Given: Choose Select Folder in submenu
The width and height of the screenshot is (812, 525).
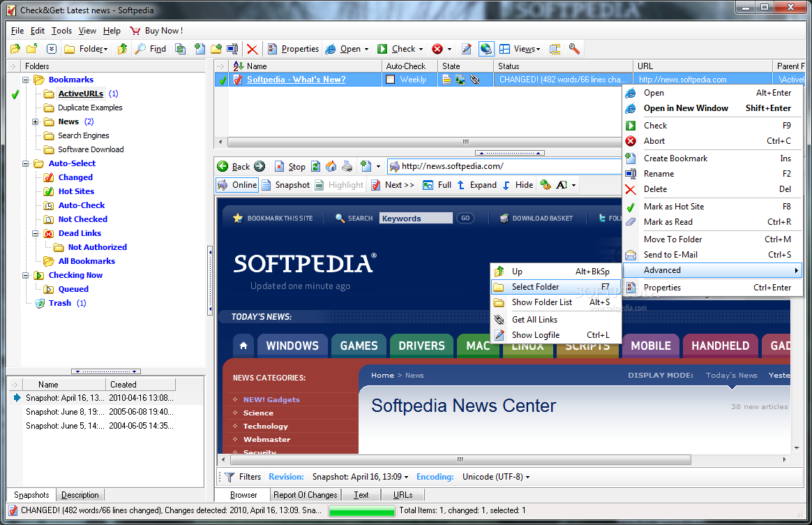Looking at the screenshot, I should coord(555,287).
